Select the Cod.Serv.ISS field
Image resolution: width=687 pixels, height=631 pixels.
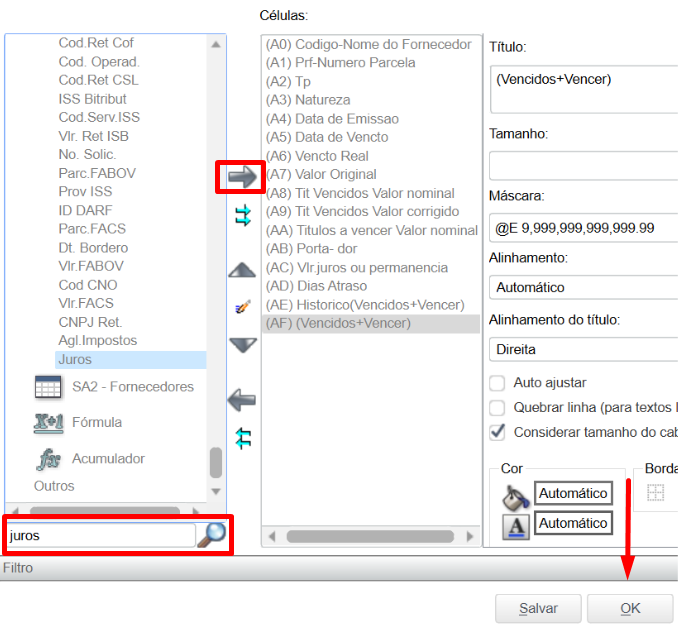point(99,117)
